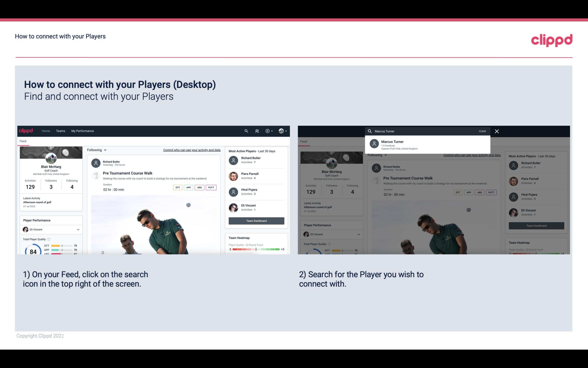Clear the Marcus Turner search field
Image resolution: width=588 pixels, height=368 pixels.
[482, 131]
